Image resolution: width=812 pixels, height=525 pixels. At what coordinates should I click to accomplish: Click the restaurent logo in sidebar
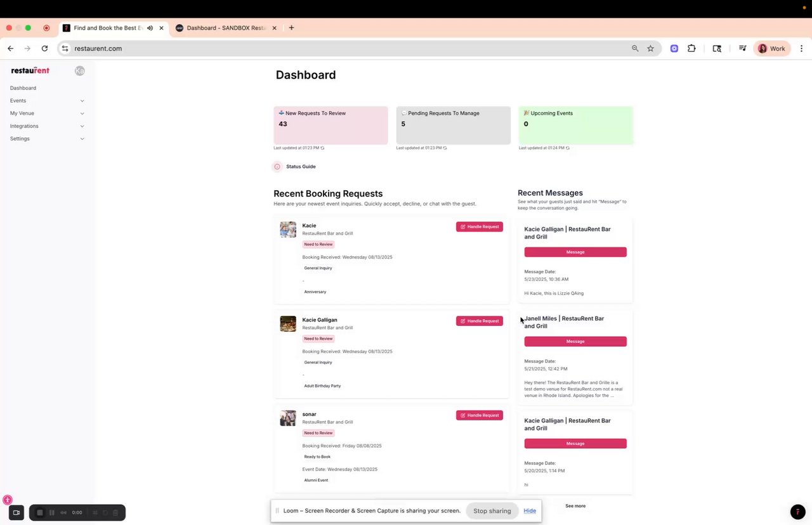coord(30,70)
